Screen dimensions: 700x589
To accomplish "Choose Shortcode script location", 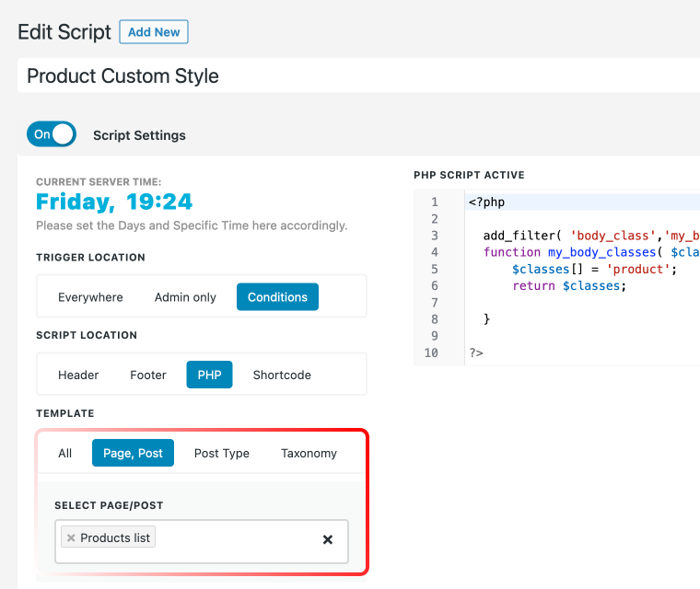I will 282,375.
